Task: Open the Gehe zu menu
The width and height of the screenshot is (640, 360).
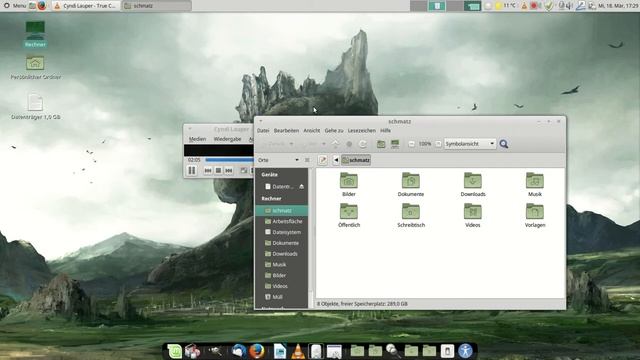Action: 334,131
